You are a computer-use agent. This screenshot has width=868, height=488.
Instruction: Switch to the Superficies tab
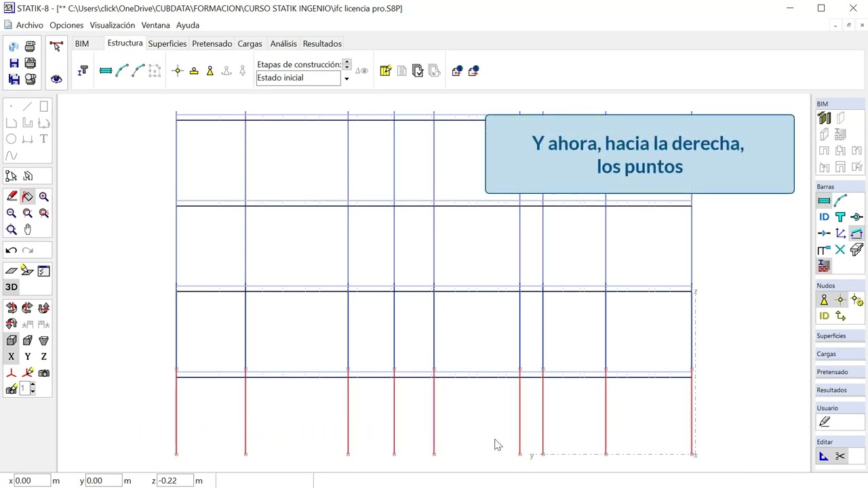coord(167,43)
